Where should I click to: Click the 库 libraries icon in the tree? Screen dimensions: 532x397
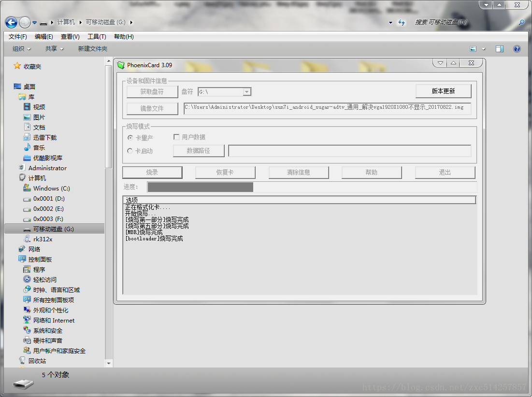pyautogui.click(x=22, y=97)
